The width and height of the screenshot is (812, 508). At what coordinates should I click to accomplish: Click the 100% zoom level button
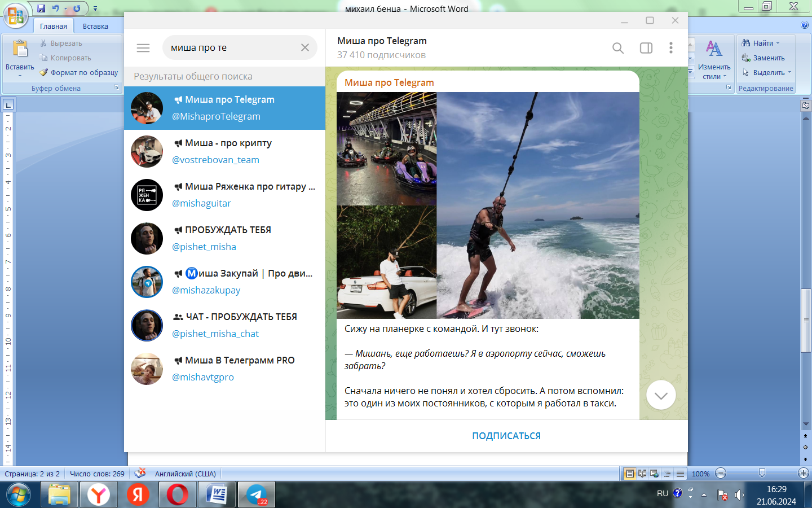click(700, 474)
